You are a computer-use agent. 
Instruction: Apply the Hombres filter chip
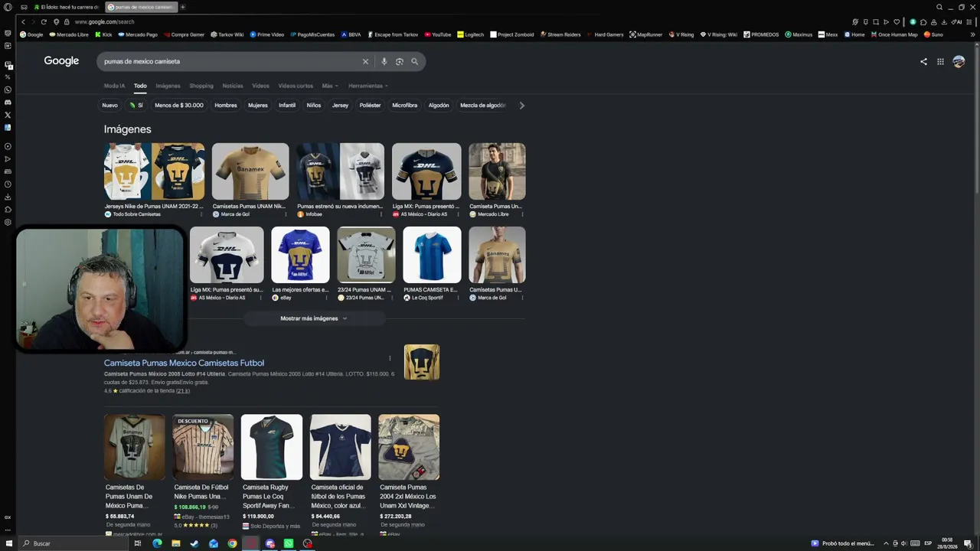point(226,106)
